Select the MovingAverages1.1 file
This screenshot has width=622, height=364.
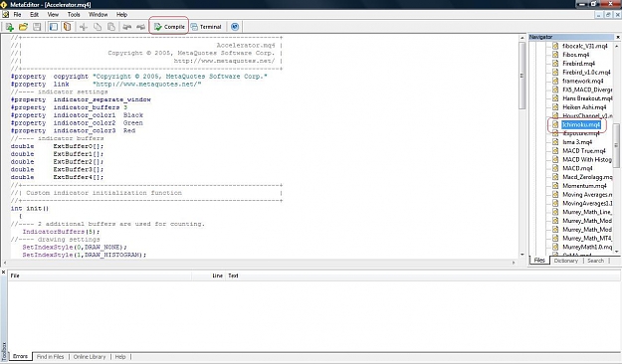tap(587, 203)
